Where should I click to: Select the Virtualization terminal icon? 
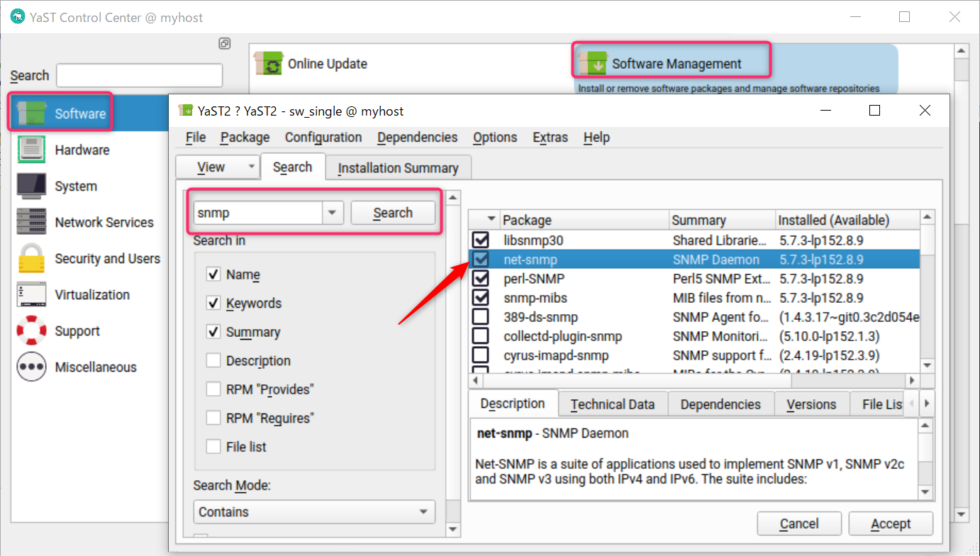(31, 294)
